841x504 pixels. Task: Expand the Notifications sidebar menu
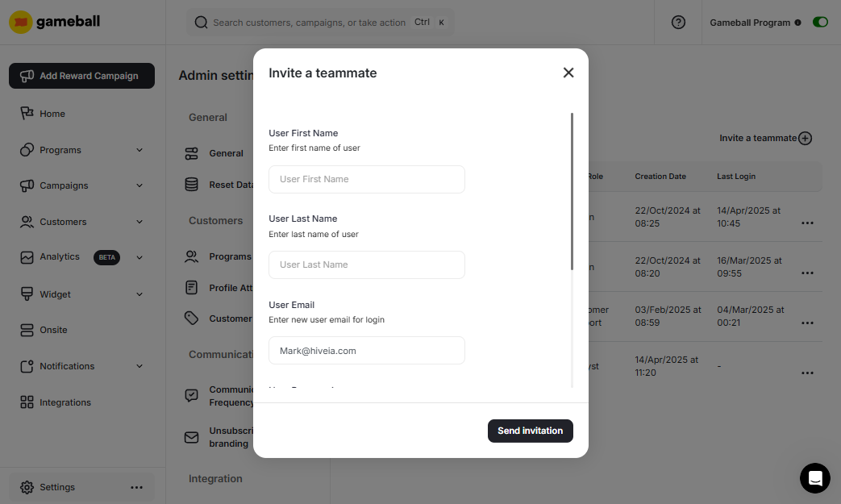click(139, 366)
